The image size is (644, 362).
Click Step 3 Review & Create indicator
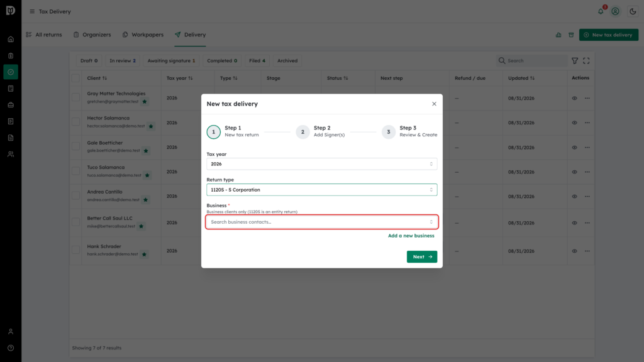(x=409, y=131)
